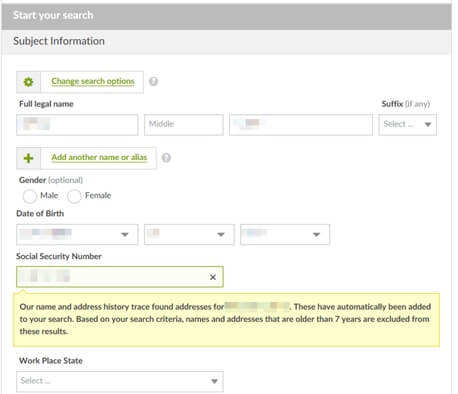This screenshot has width=458, height=394.
Task: Click the last name input field
Action: [x=301, y=125]
